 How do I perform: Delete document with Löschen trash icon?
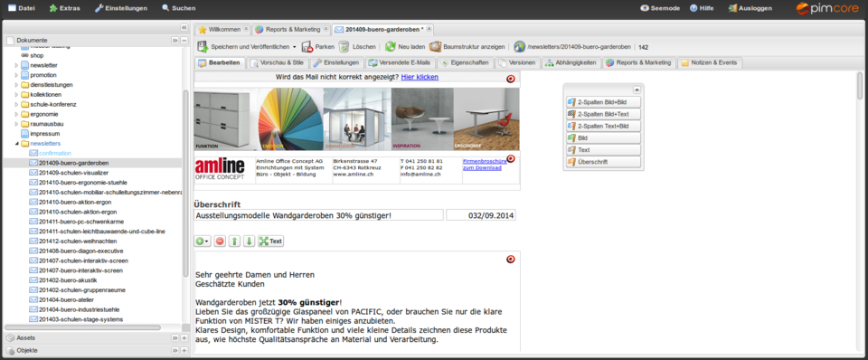[344, 47]
